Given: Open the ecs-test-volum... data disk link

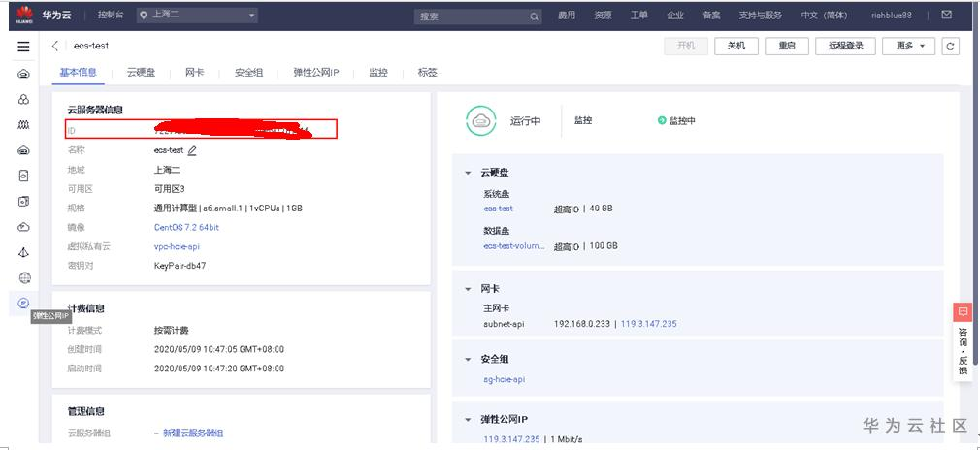Looking at the screenshot, I should [513, 246].
